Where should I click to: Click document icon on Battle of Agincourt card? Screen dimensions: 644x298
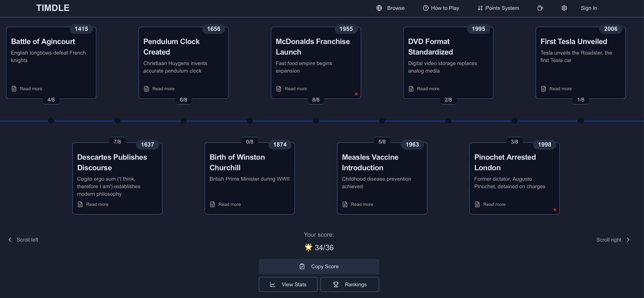point(14,89)
